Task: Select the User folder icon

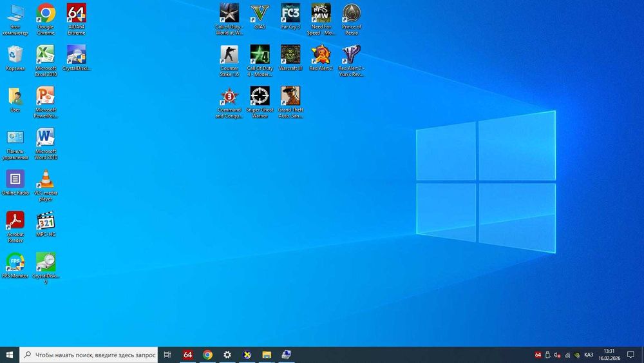Action: (15, 100)
